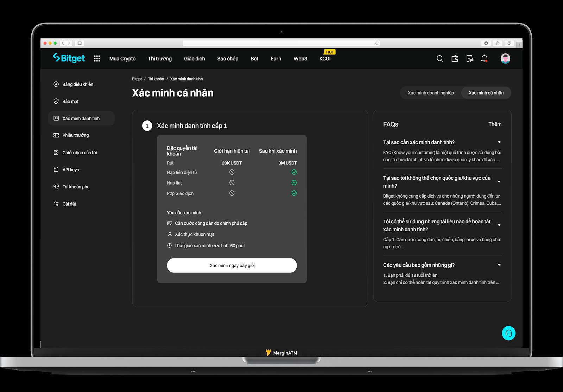Click the browser address bar
The width and height of the screenshot is (563, 392).
tap(281, 43)
